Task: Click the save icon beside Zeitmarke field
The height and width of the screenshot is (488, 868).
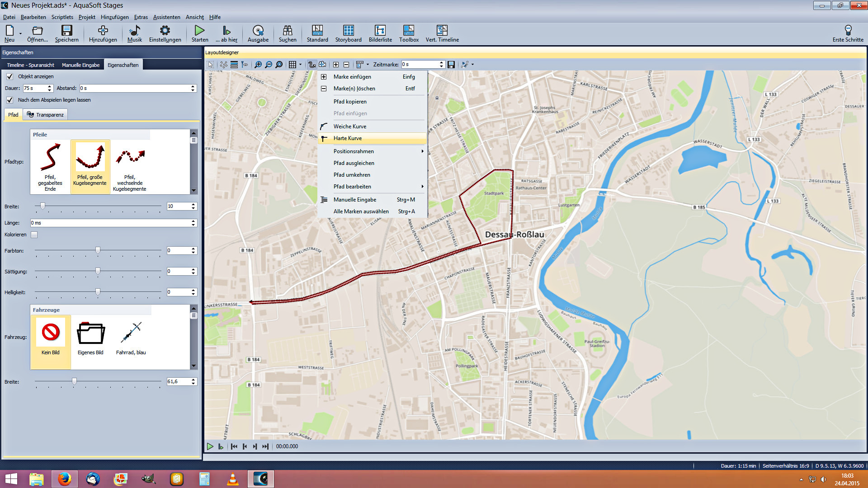Action: pyautogui.click(x=451, y=65)
